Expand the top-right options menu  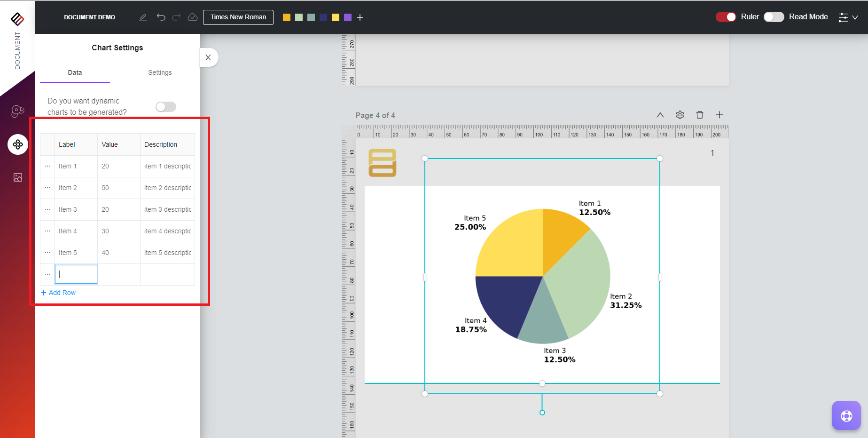click(848, 17)
